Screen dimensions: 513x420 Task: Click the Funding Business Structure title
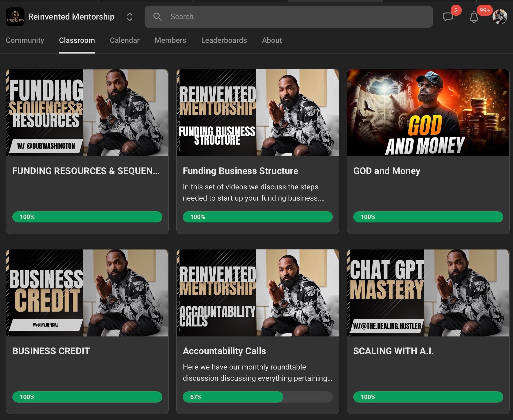tap(240, 171)
